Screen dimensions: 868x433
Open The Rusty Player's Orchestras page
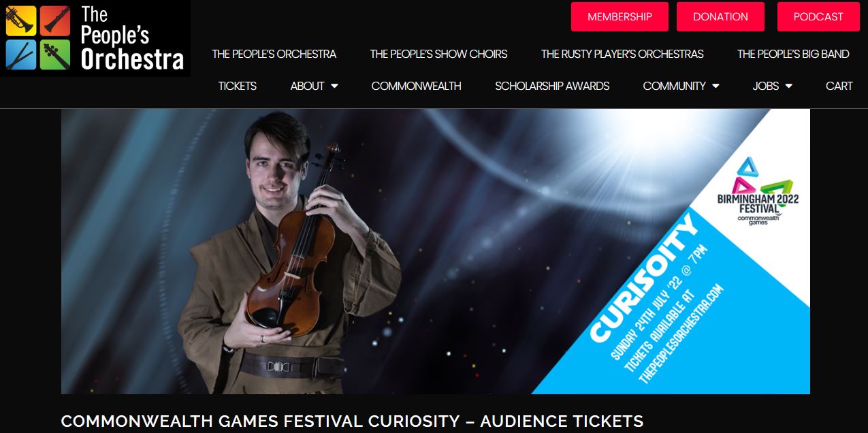coord(622,54)
